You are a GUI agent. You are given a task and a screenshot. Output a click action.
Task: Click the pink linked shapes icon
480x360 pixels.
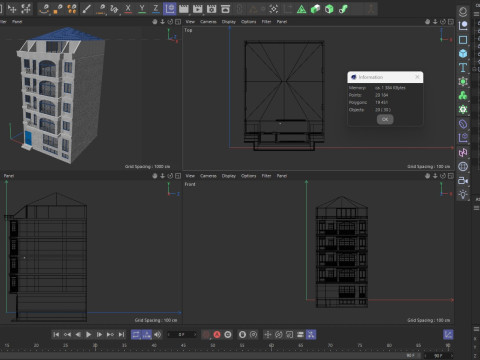(x=463, y=152)
